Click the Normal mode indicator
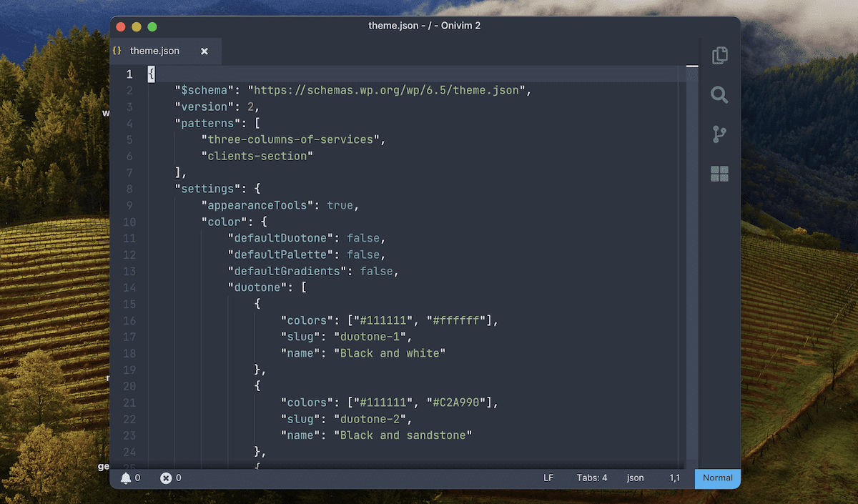Image resolution: width=858 pixels, height=504 pixels. coord(717,479)
